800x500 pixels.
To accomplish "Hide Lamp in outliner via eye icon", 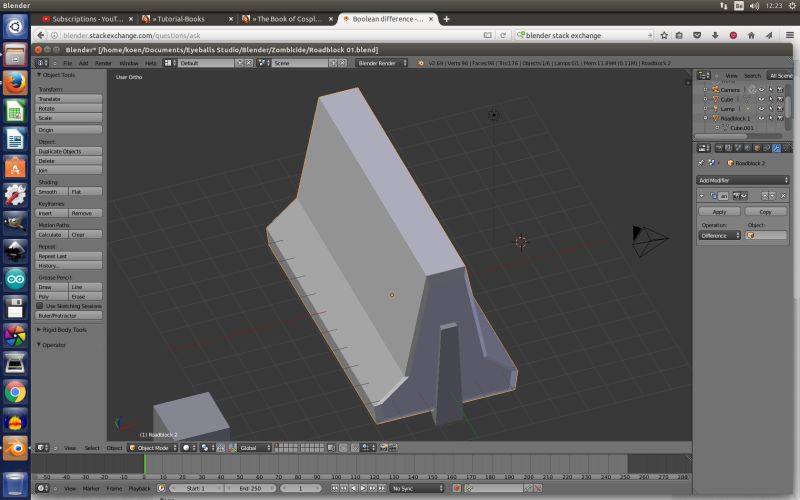I will (761, 109).
